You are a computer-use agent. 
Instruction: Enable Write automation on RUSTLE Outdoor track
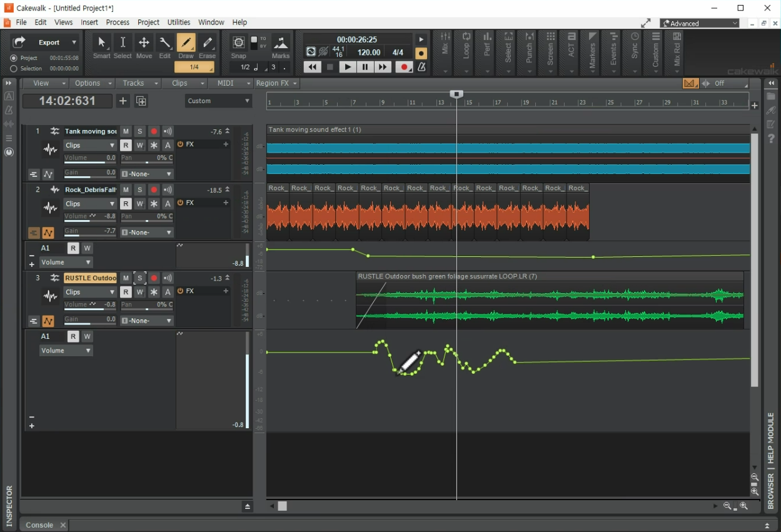coord(139,292)
